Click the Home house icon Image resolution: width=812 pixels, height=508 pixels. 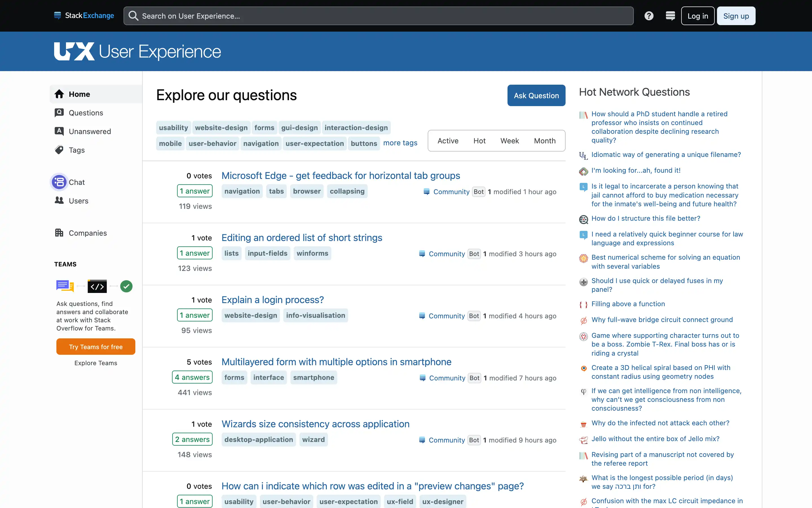59,94
